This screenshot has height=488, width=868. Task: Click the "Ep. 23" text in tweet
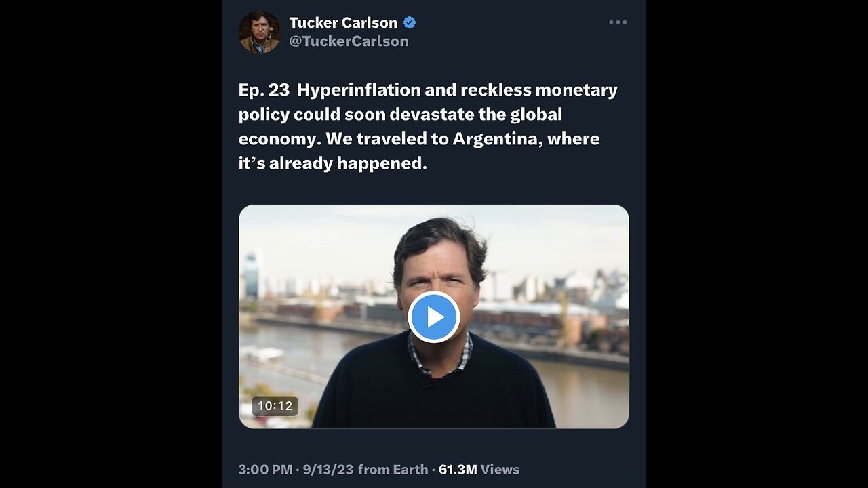[264, 90]
